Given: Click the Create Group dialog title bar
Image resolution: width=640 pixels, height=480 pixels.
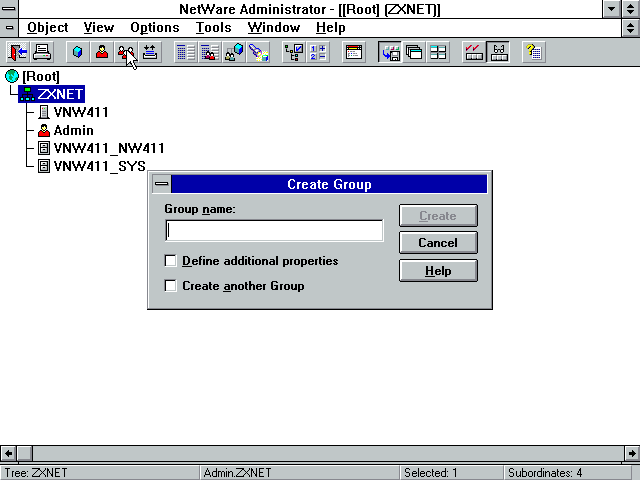Looking at the screenshot, I should 329,184.
